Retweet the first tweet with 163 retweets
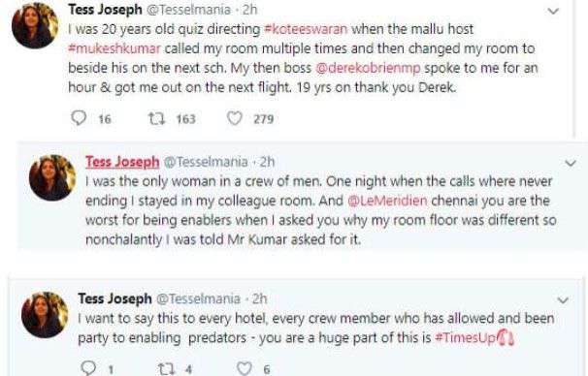Image resolution: width=588 pixels, height=376 pixels. coord(156,119)
